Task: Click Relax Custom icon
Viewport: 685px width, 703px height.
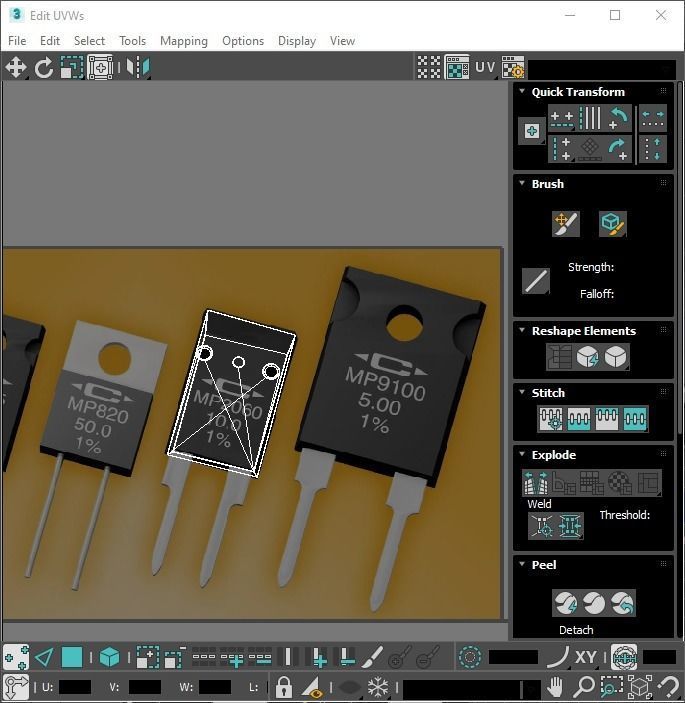Action: pos(616,357)
